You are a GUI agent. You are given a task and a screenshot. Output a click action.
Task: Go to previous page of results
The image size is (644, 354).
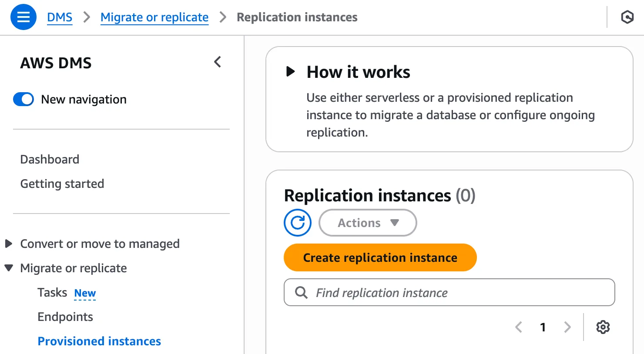tap(518, 327)
